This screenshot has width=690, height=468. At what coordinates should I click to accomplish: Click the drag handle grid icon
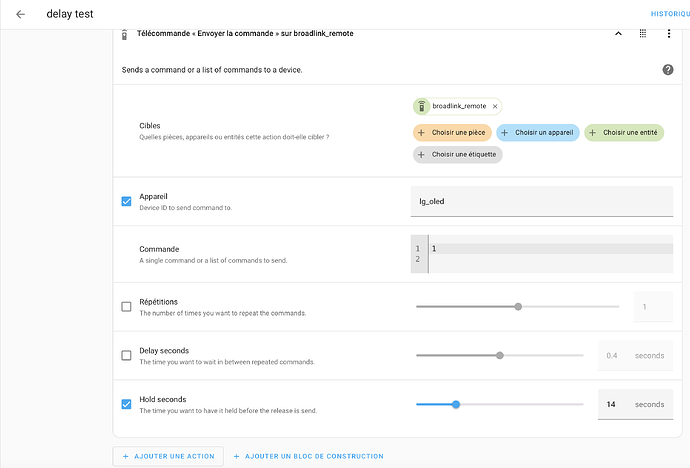[x=643, y=34]
